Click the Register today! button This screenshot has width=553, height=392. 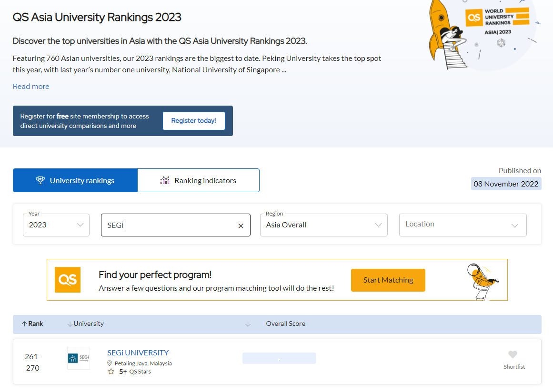[x=193, y=121]
